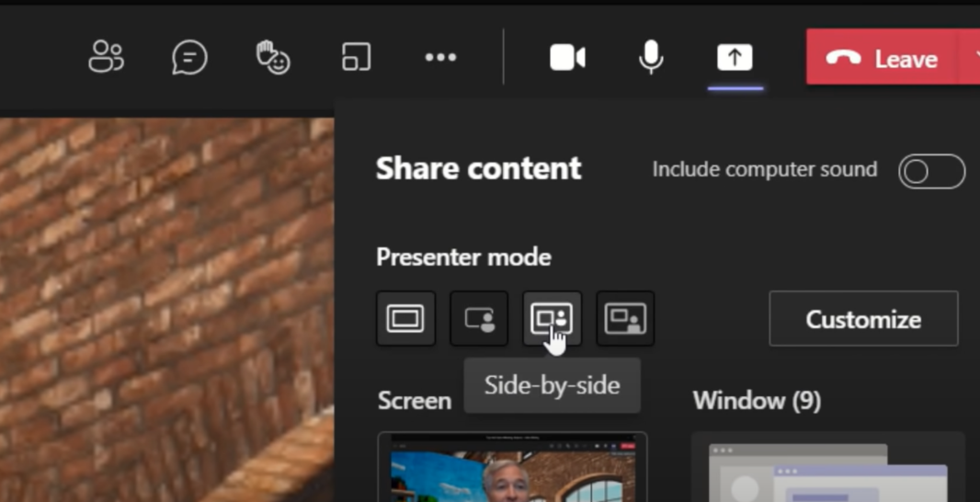Screen dimensions: 980x502
Task: Open the People participants panel
Action: click(106, 58)
